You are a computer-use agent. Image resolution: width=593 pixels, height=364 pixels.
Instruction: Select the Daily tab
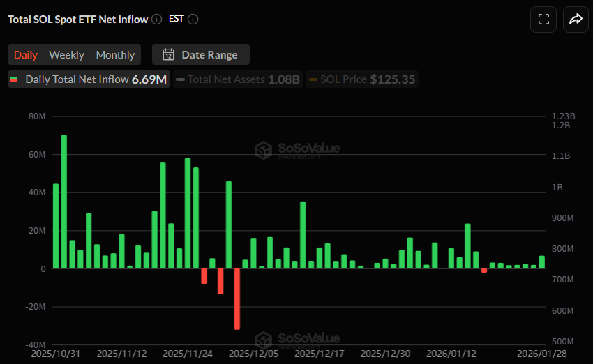pyautogui.click(x=26, y=54)
